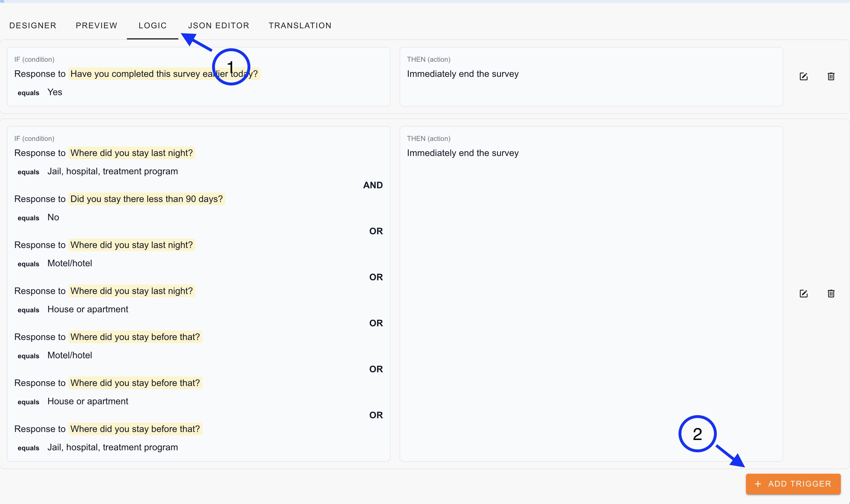Click first 'Immediately end the survey' action
This screenshot has height=504, width=850.
pyautogui.click(x=463, y=74)
